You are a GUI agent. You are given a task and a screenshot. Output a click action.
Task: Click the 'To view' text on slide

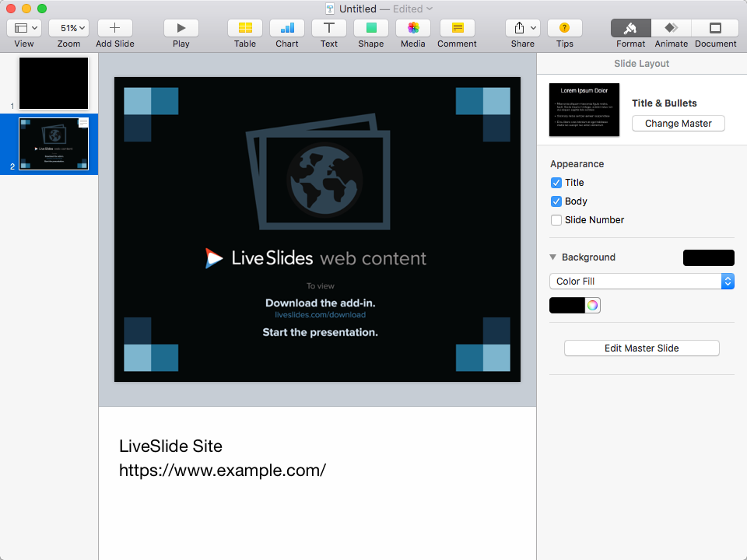pyautogui.click(x=320, y=286)
